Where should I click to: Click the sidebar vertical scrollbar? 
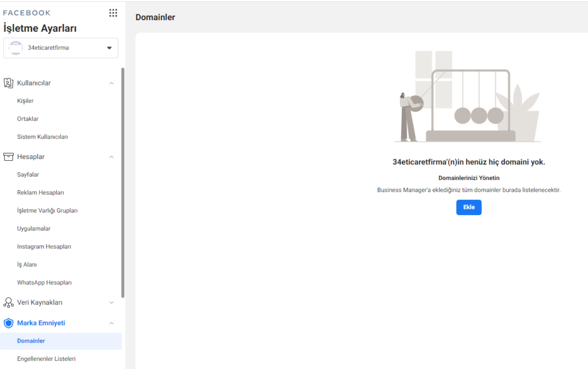123,183
